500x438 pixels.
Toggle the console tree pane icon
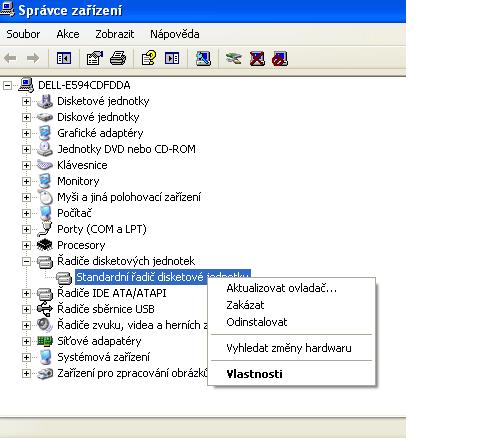click(x=64, y=59)
